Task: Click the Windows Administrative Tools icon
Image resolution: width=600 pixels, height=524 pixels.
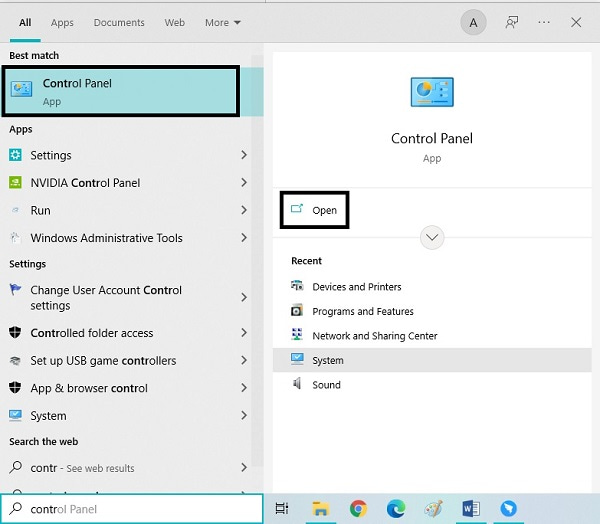Action: click(15, 238)
